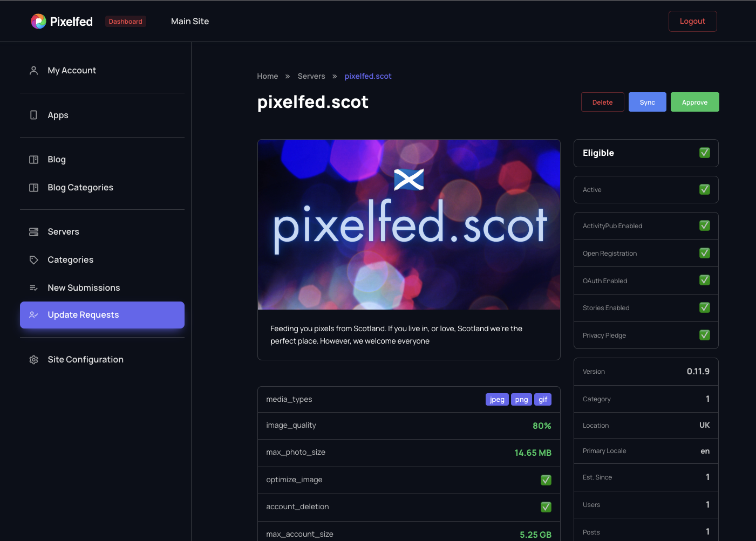This screenshot has height=541, width=756.
Task: Click the Dashboard badge
Action: (125, 22)
